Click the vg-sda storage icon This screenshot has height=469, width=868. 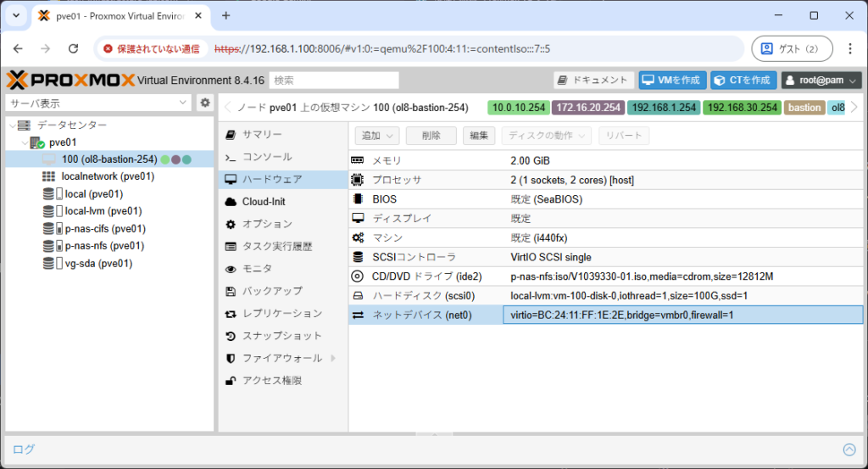[52, 264]
